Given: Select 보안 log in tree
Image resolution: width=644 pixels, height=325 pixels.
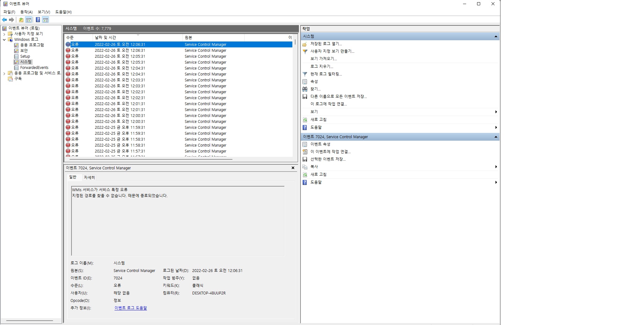Looking at the screenshot, I should (24, 51).
